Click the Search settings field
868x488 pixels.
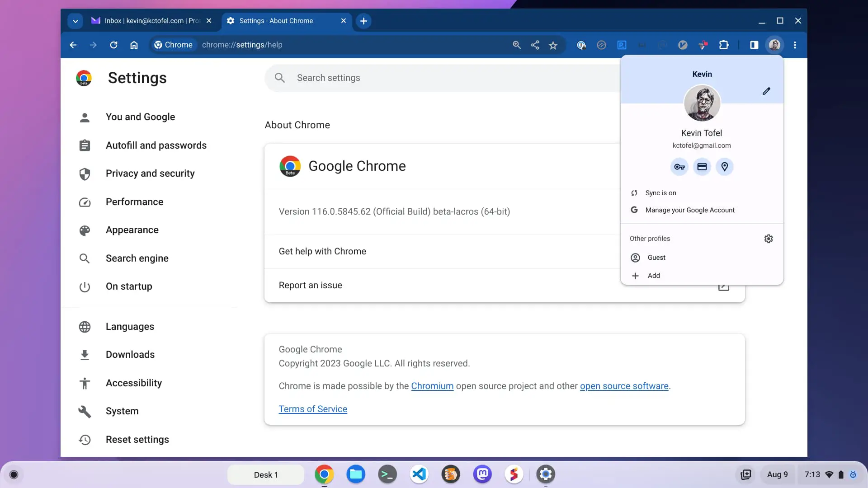(x=443, y=78)
